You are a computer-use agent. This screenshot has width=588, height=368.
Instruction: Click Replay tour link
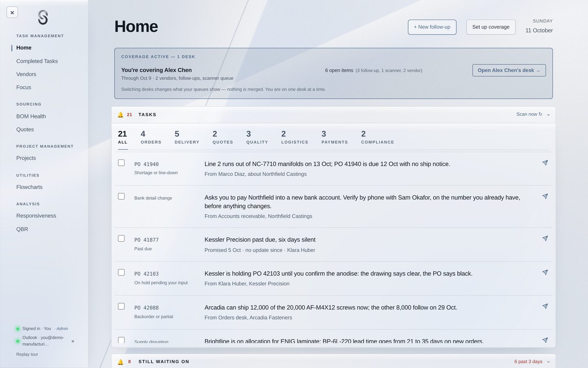click(x=27, y=355)
